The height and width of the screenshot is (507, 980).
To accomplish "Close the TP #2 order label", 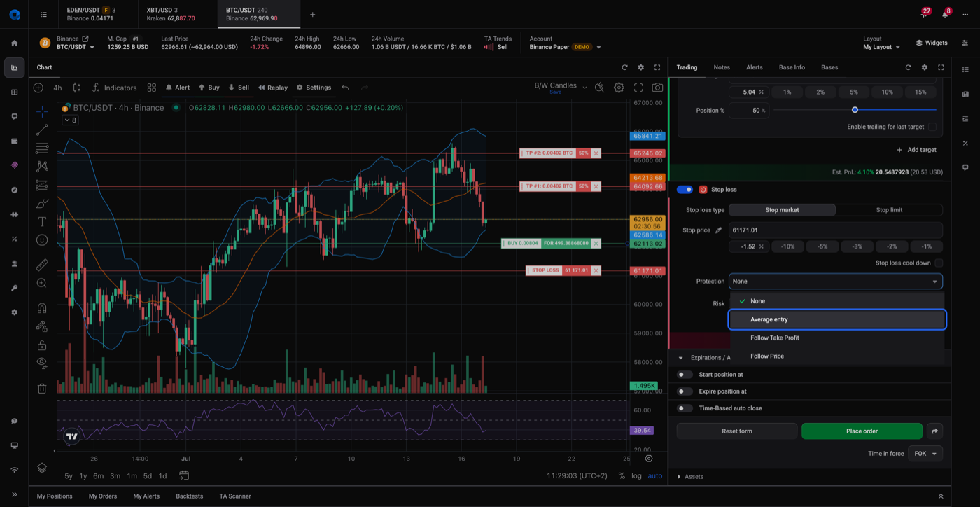I will [x=596, y=153].
